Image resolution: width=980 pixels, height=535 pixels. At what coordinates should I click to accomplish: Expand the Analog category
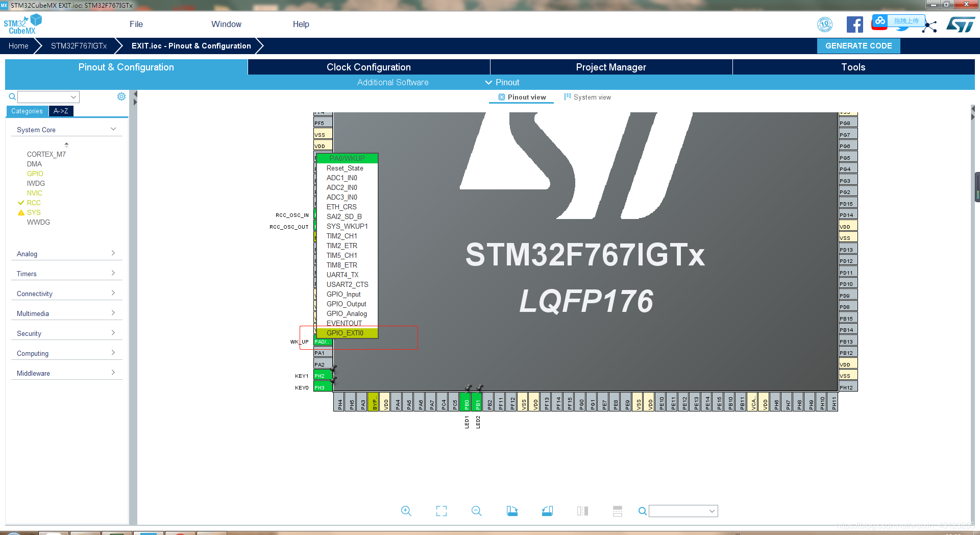(x=113, y=253)
